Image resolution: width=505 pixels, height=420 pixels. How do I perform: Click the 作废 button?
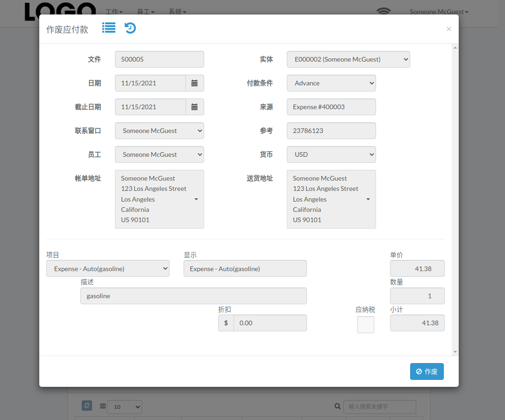(x=427, y=371)
